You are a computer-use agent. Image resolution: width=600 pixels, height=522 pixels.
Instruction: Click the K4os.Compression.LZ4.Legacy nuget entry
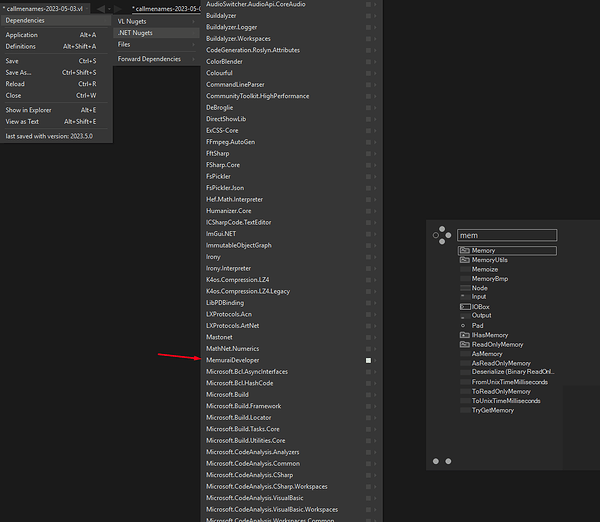248,291
